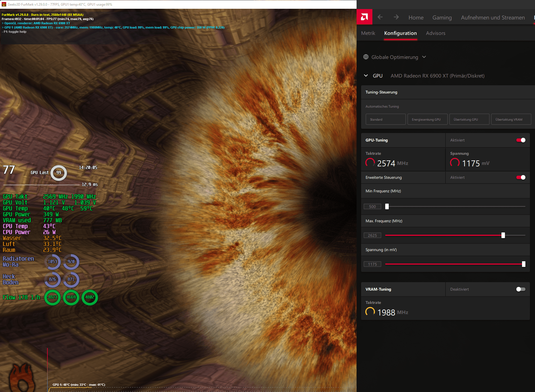Click the 14:20:05 clock in overlay
Viewport: 535px width, 392px height.
coord(88,167)
